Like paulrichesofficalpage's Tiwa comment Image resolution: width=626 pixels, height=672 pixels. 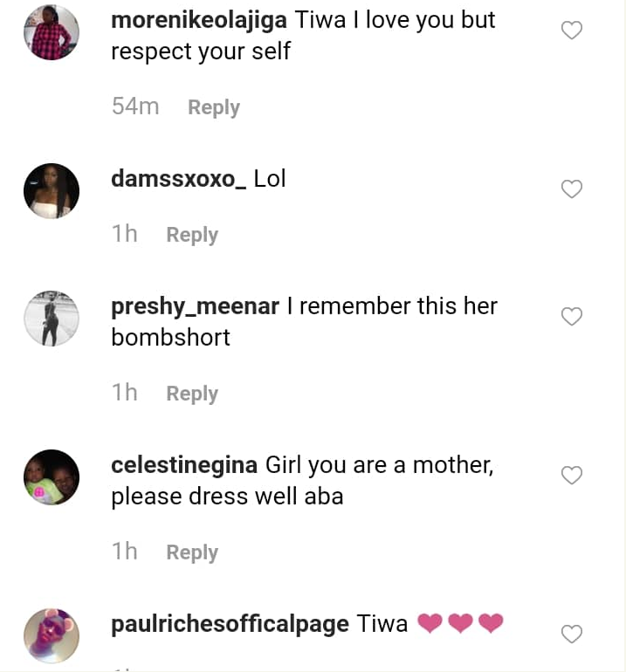pyautogui.click(x=571, y=634)
